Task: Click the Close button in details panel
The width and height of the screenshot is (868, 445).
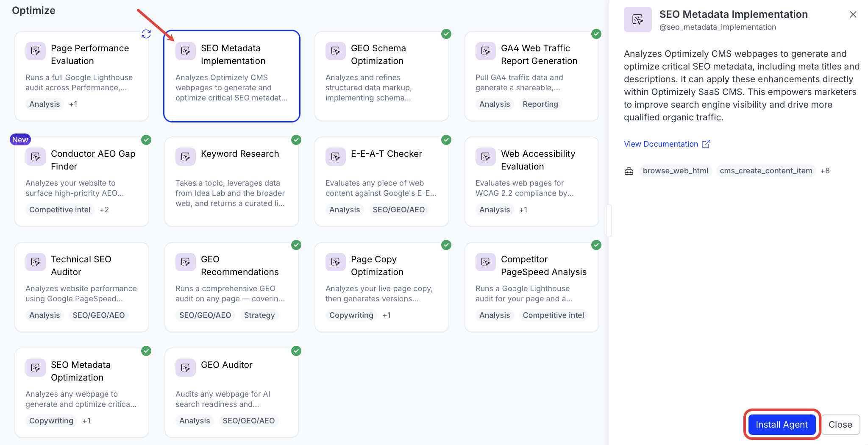Action: (840, 425)
